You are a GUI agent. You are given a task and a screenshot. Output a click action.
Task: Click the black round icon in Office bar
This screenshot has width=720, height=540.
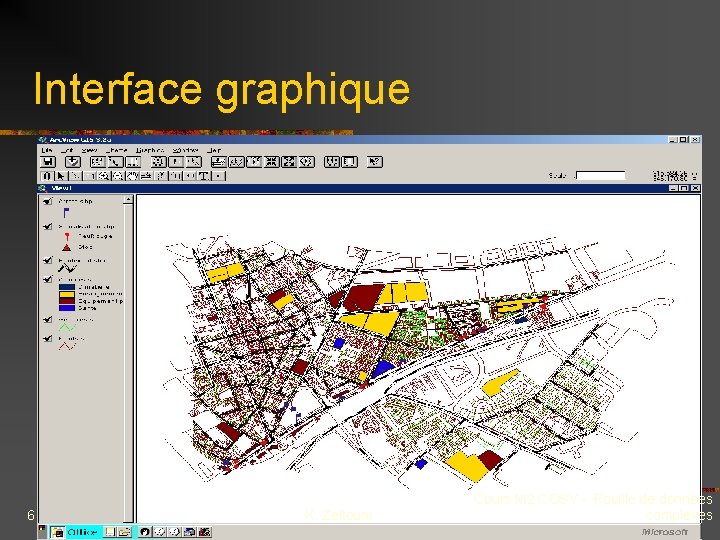(145, 532)
